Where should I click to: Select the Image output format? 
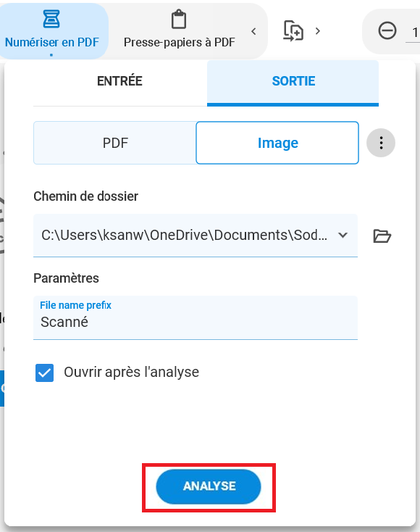(x=277, y=143)
